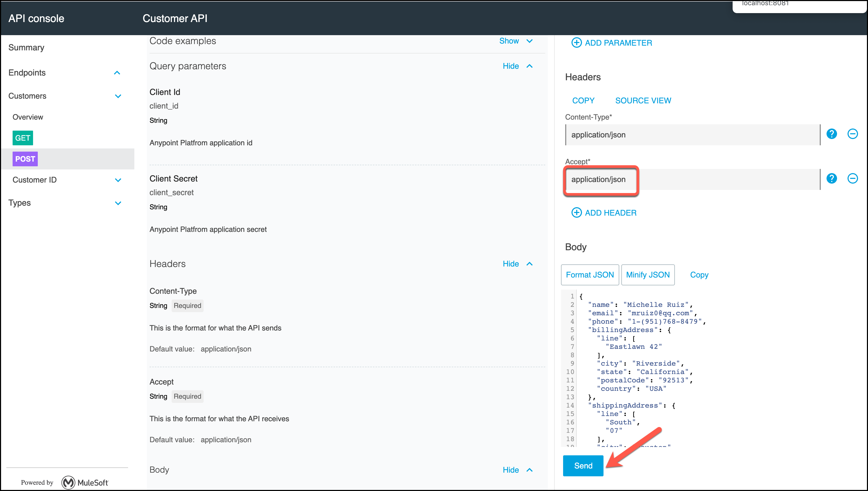Screen dimensions: 868x491
Task: Select the GET method for Customers
Action: point(23,138)
